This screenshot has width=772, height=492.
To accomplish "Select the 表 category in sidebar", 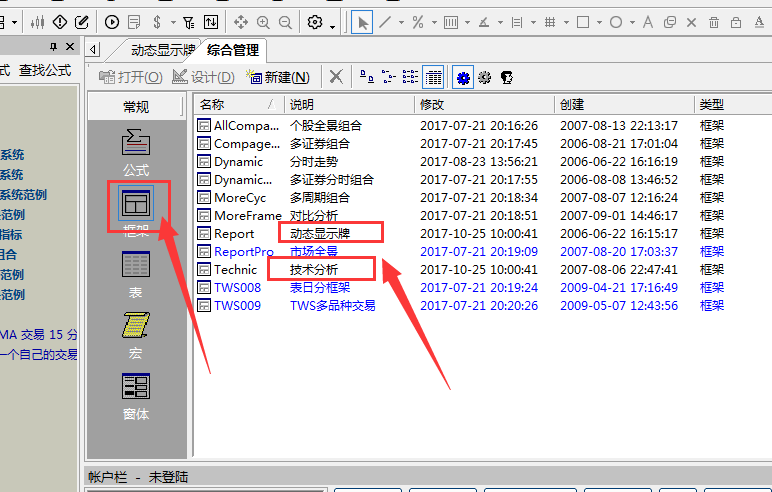I will point(136,275).
